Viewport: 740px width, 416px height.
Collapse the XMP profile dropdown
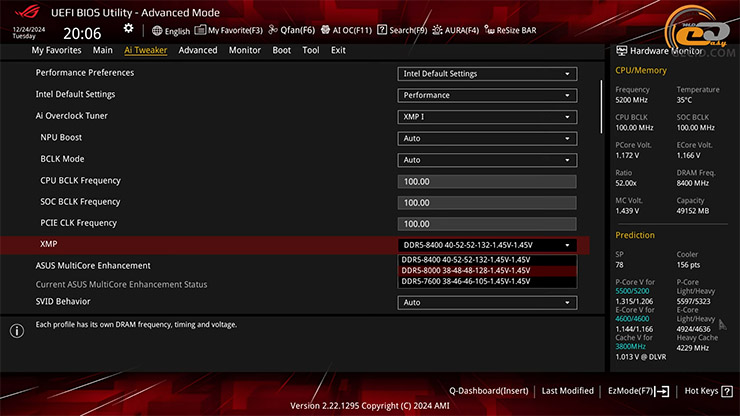pos(487,245)
